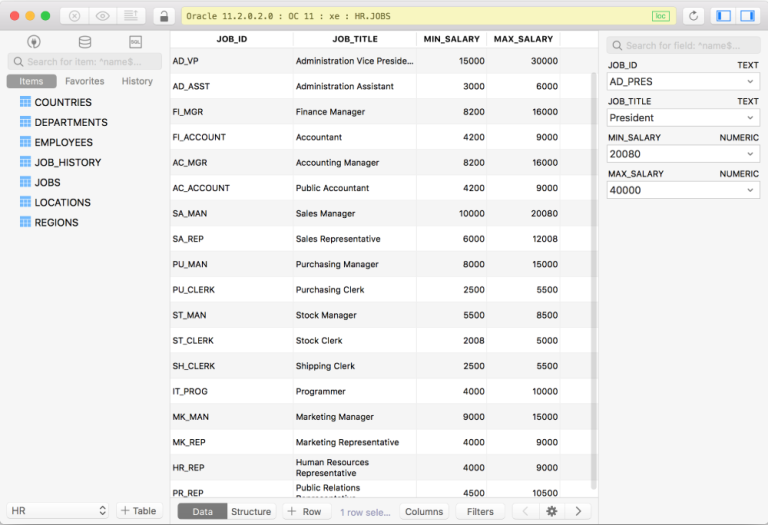Open the Columns button
This screenshot has height=525, width=768.
[424, 511]
